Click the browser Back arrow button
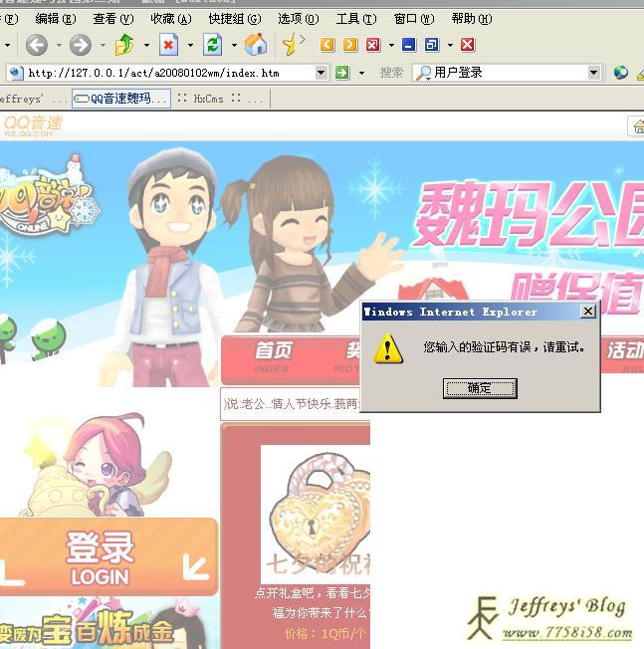644x649 pixels. click(x=37, y=45)
